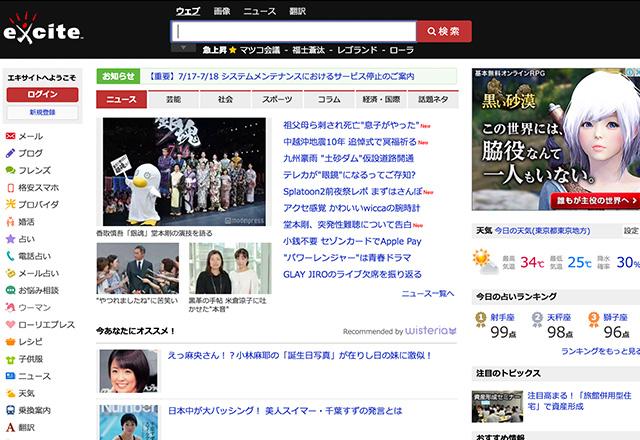Viewport: 640px width, 440px height.
Task: Click the ローリエプレス heart icon
Action: [x=10, y=324]
